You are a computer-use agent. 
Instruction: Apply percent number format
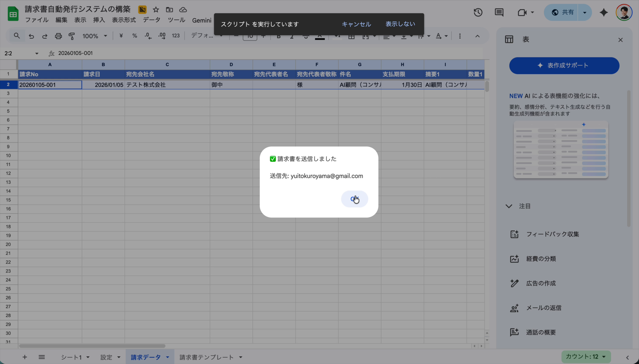(x=135, y=36)
